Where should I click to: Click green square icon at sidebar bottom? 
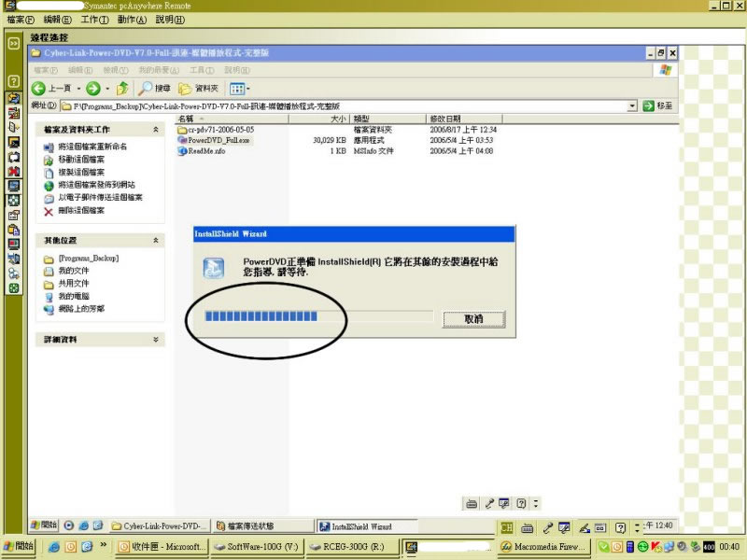(14, 287)
